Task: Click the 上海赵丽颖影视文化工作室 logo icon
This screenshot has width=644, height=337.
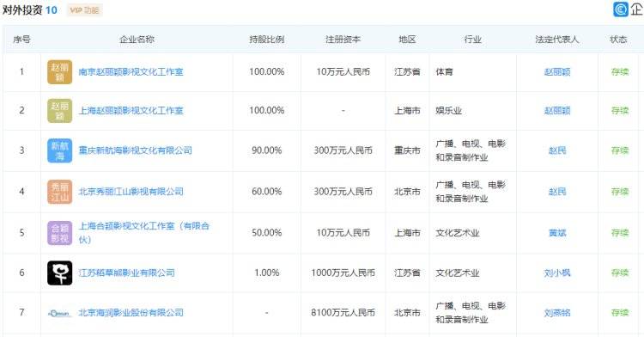Action: click(x=59, y=111)
